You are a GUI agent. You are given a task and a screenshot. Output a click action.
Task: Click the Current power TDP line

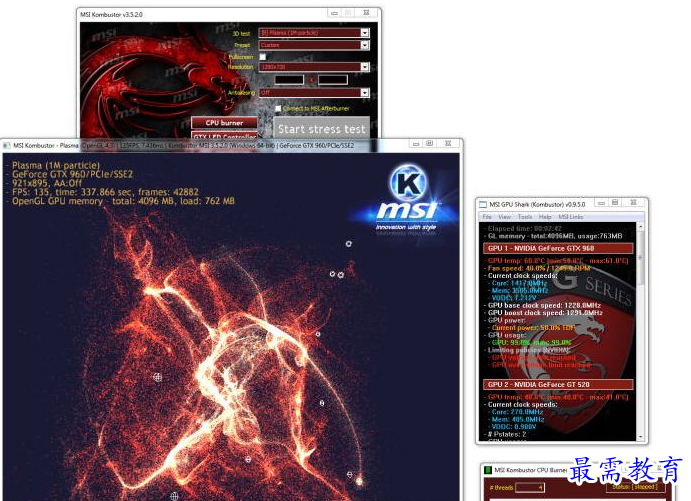coord(533,327)
